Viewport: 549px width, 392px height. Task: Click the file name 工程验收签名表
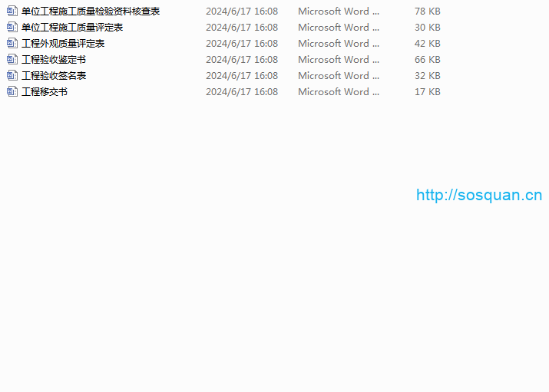click(54, 76)
